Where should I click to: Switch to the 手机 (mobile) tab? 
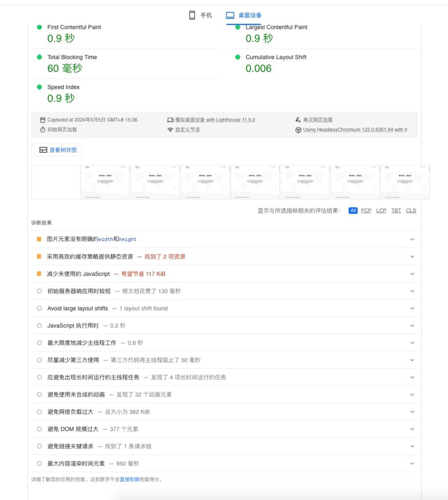[x=200, y=15]
